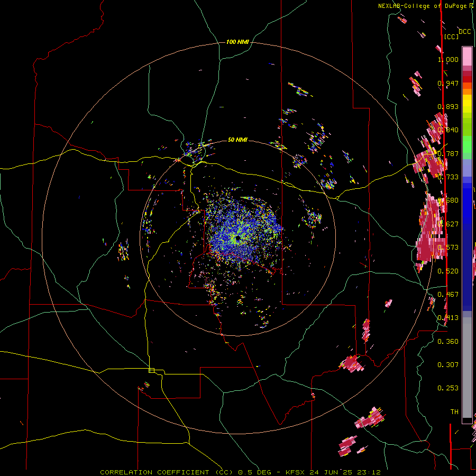Click the 0.573 legend value
The height and width of the screenshot is (476, 476).
448,248
